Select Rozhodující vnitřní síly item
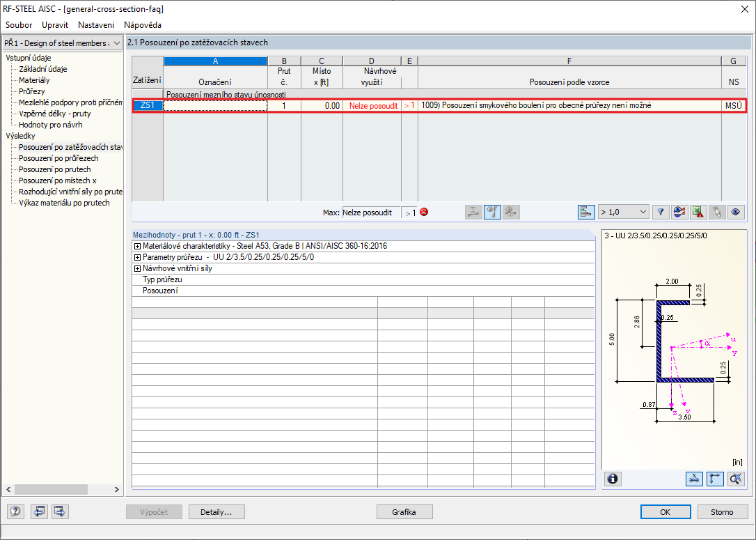756x540 pixels. point(70,192)
